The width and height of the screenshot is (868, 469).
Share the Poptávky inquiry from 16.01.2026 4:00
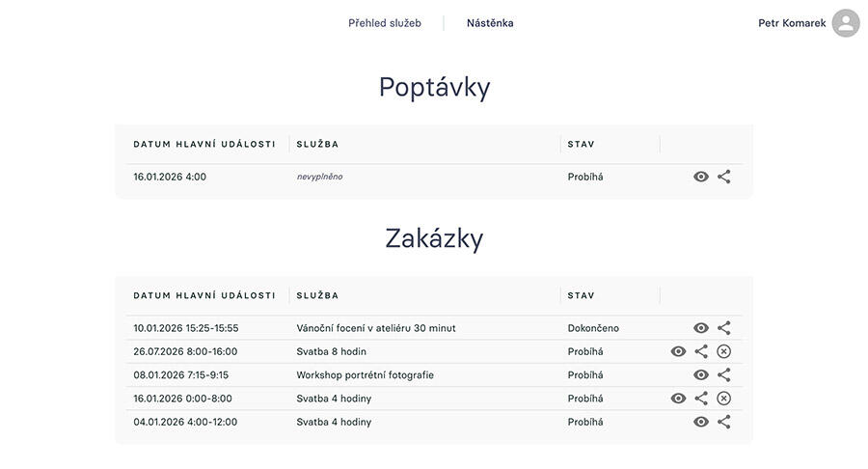[724, 177]
